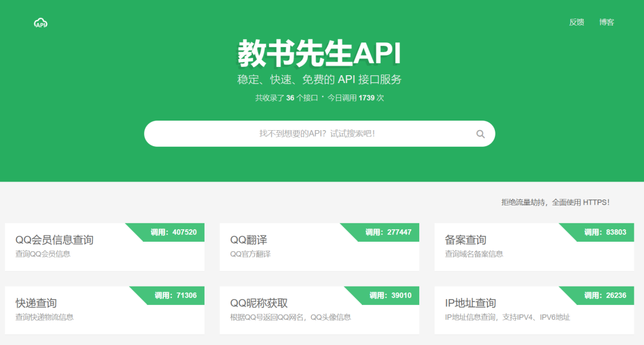Click the 调用：277447 call count badge
Screen dimensions: 644x345
tap(388, 232)
